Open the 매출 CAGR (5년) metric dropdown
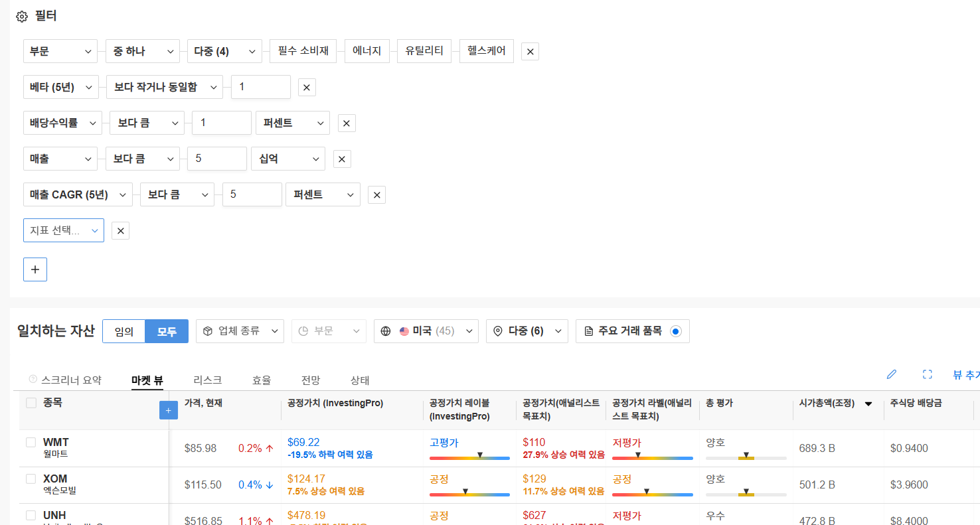Viewport: 980px width, 525px height. (78, 194)
